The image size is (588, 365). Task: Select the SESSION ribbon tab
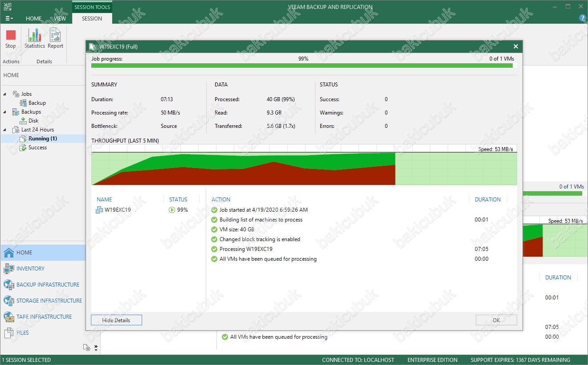click(92, 19)
